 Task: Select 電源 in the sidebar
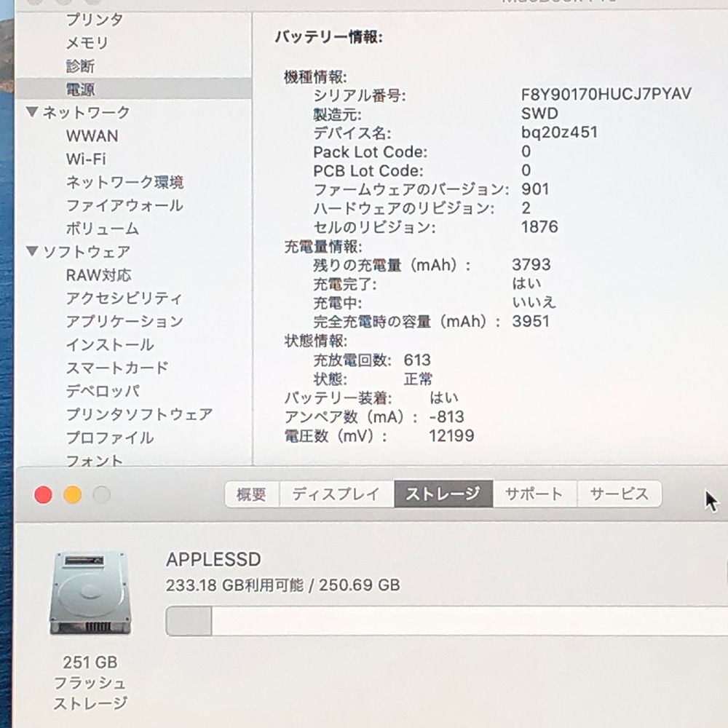(80, 89)
